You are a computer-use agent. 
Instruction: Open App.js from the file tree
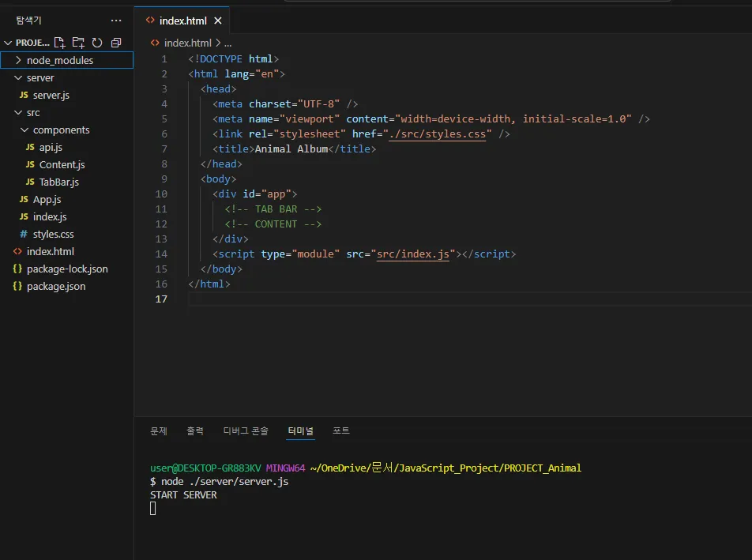click(x=47, y=199)
